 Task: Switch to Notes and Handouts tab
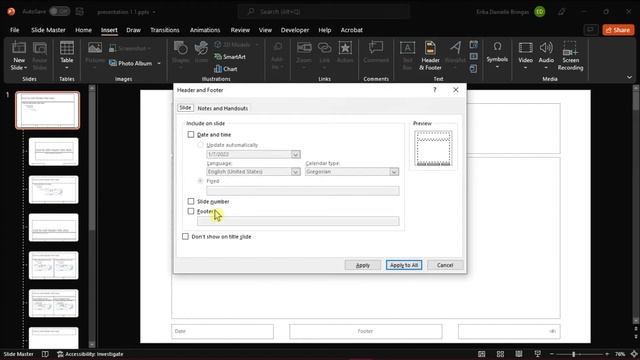pos(222,108)
